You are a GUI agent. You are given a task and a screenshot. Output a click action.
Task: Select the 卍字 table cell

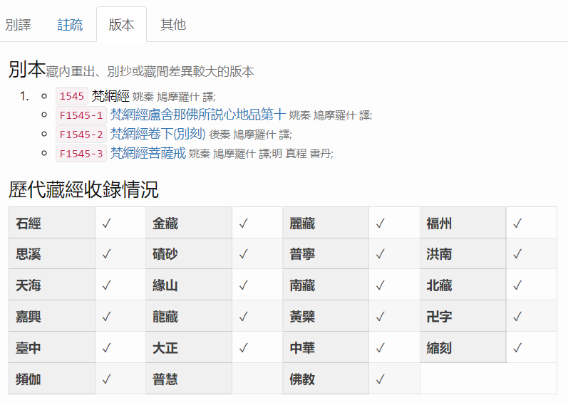463,316
